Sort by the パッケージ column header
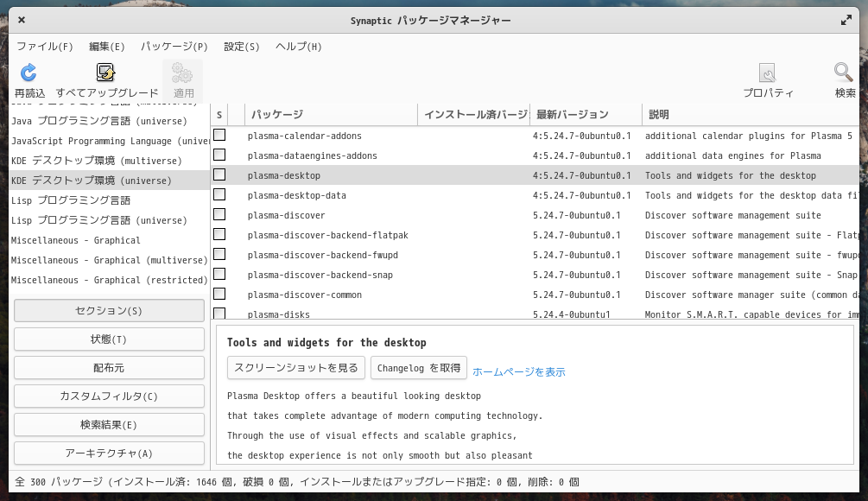868x501 pixels. [x=331, y=115]
